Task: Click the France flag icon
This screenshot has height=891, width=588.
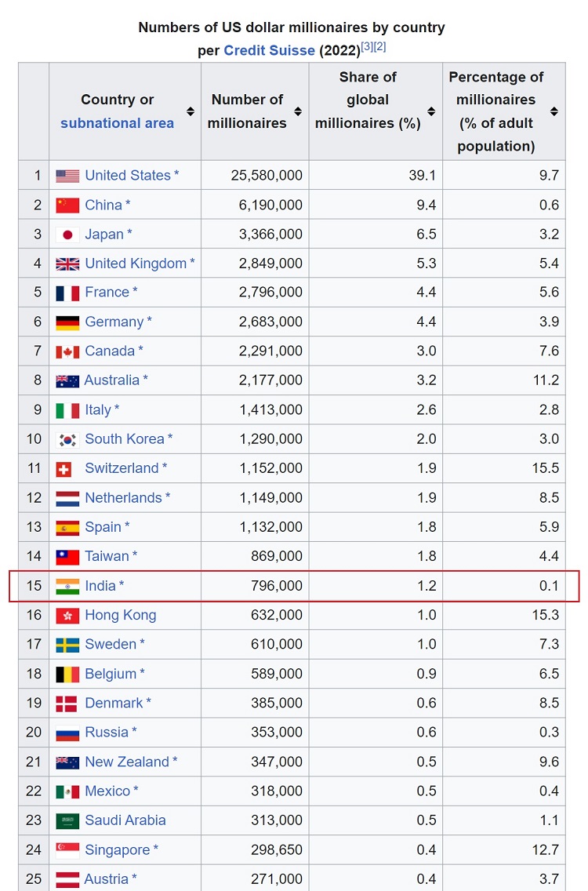Action: tap(67, 293)
